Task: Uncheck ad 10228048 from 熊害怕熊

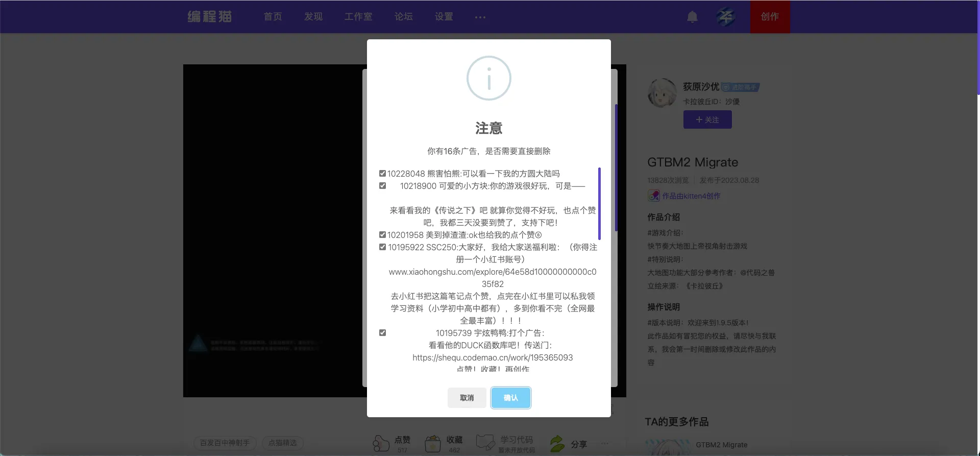Action: coord(382,174)
